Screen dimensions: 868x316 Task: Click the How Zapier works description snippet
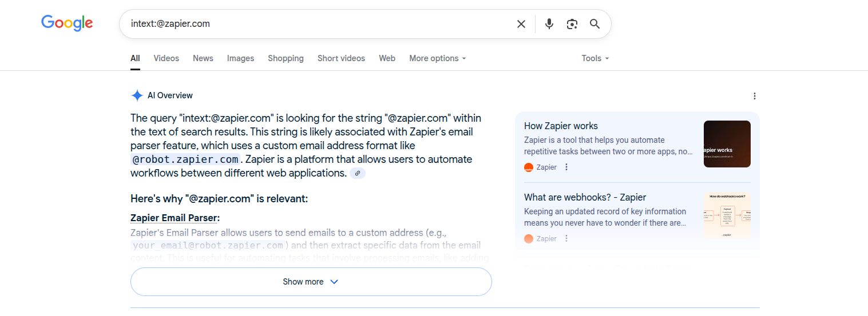[x=608, y=146]
